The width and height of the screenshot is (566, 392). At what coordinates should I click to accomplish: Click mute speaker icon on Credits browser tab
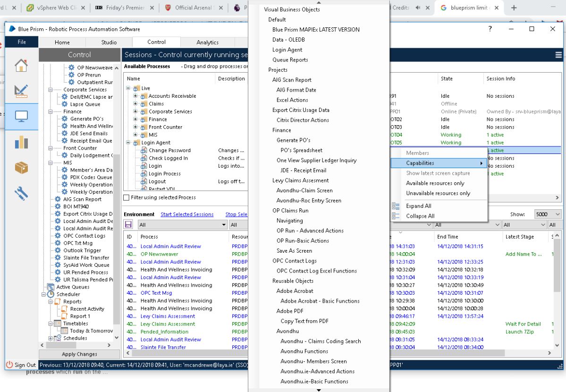[418, 7]
